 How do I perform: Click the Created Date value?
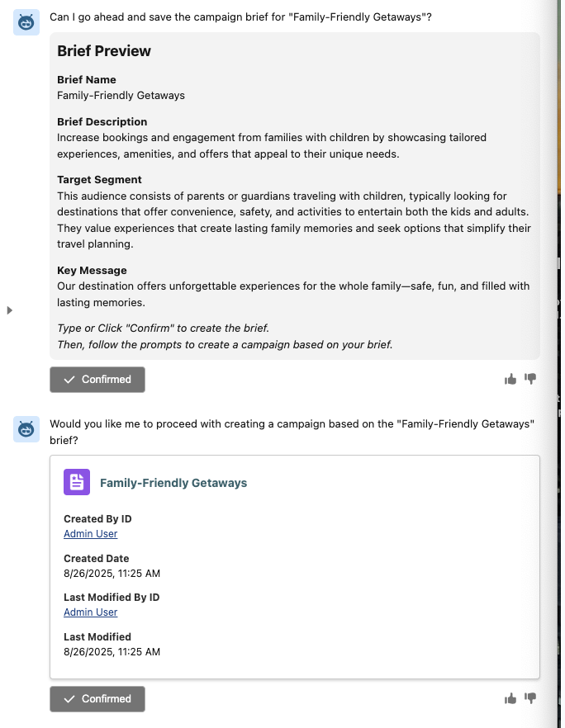112,573
